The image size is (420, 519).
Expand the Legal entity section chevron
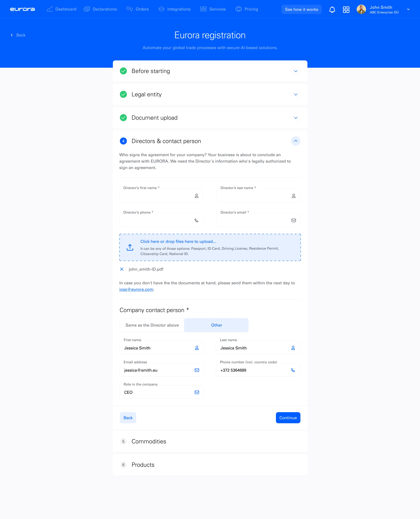(295, 94)
